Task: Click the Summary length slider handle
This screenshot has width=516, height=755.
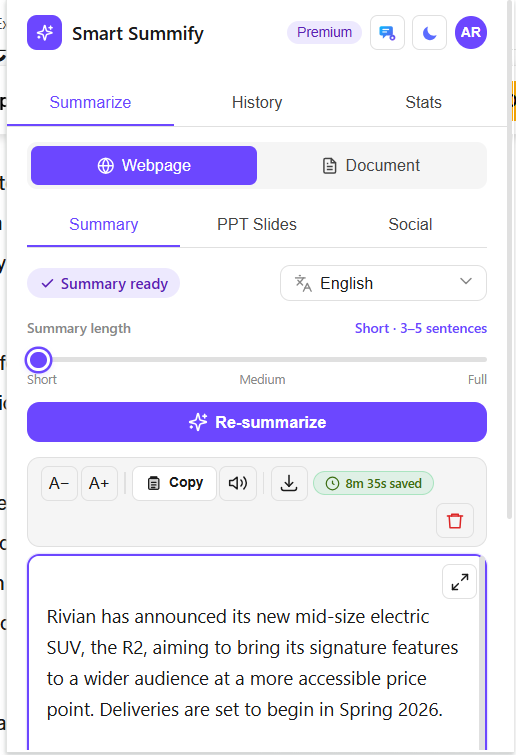Action: (39, 360)
